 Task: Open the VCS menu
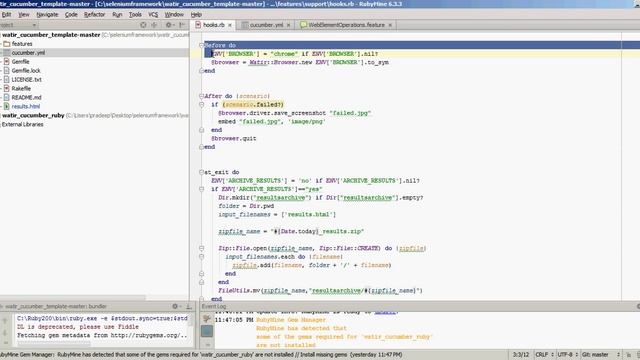point(153,14)
